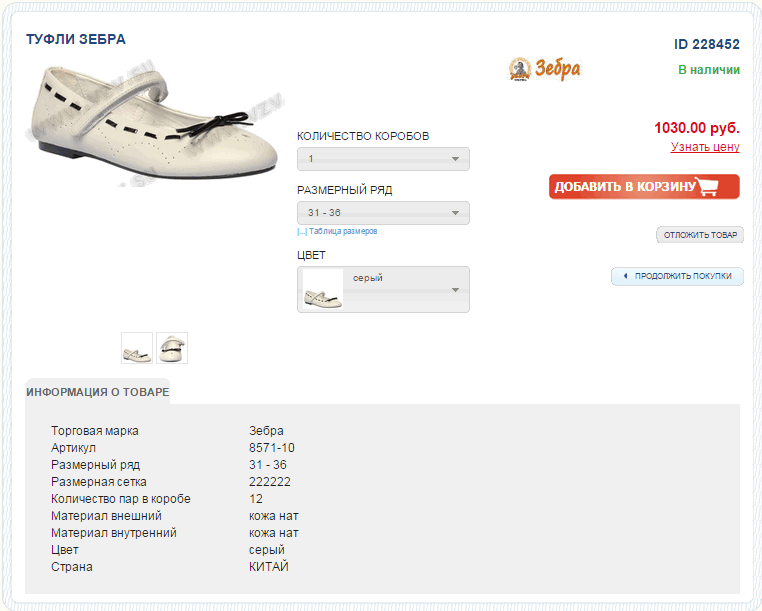Image resolution: width=762 pixels, height=611 pixels.
Task: Click the arrow of the size range selector
Action: pos(455,213)
